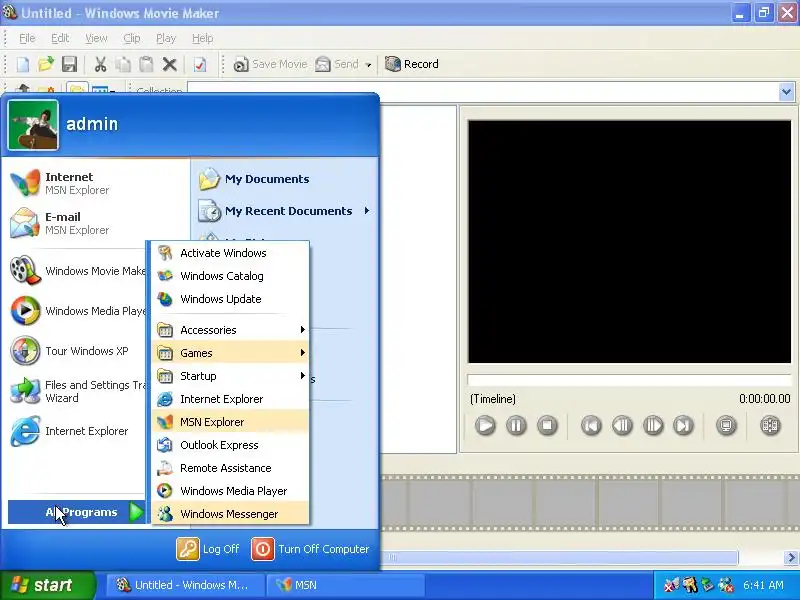Open the Edit menu
Image resolution: width=800 pixels, height=600 pixels.
(x=60, y=38)
